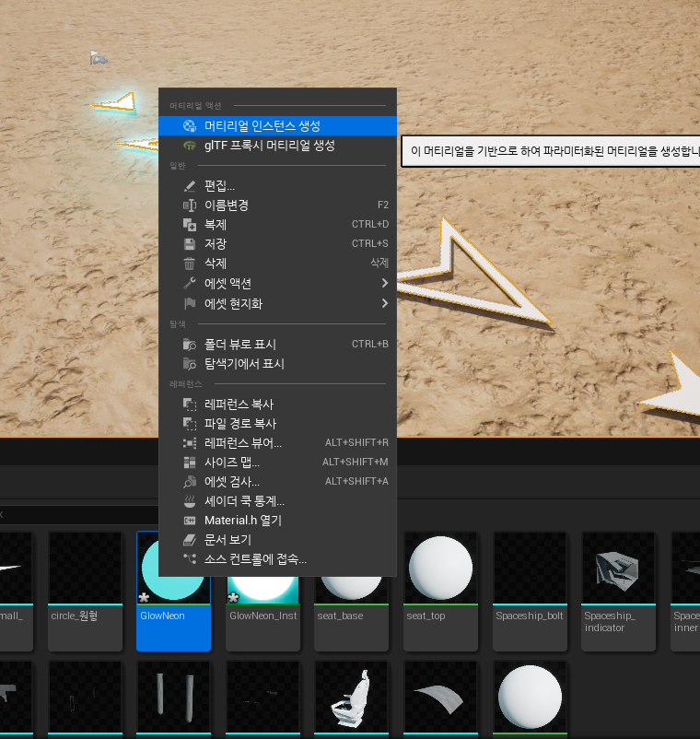Select the white sphere thumbnail in bottom row
This screenshot has height=739, width=700.
point(530,698)
